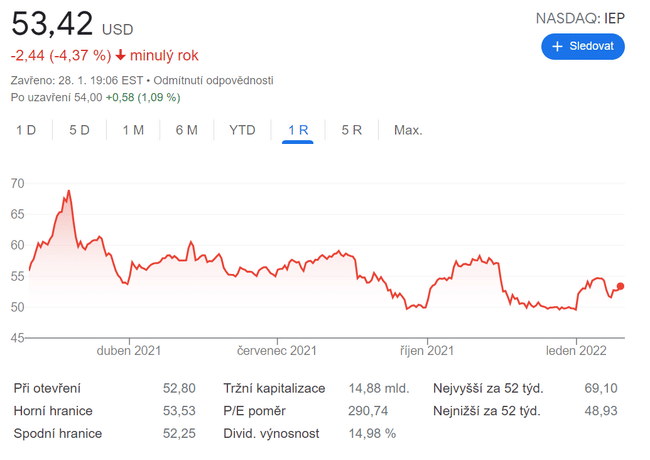Click the active 1 R tab
This screenshot has height=460, width=650.
point(298,130)
